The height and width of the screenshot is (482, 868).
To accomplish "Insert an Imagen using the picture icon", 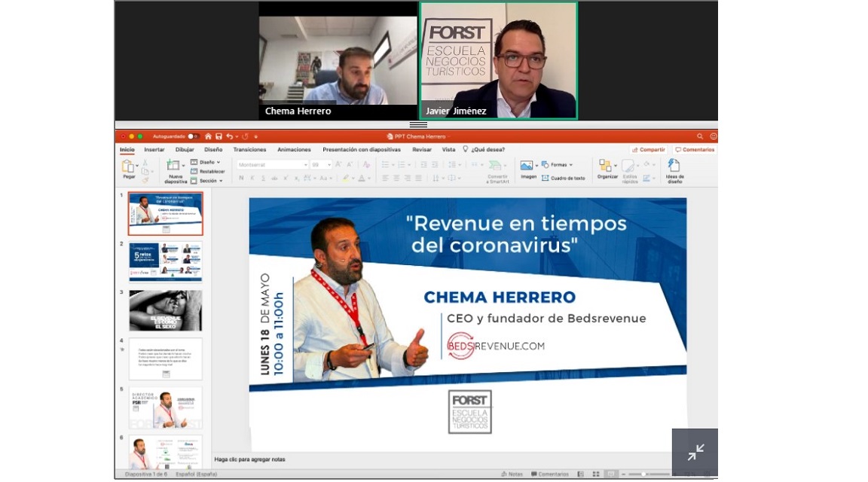I will coord(526,166).
